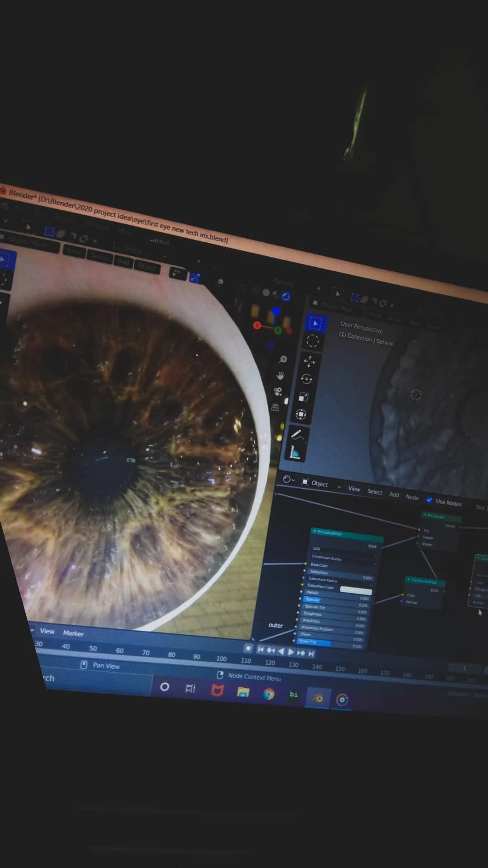The image size is (488, 868).
Task: Click the current frame number field
Action: click(x=464, y=668)
